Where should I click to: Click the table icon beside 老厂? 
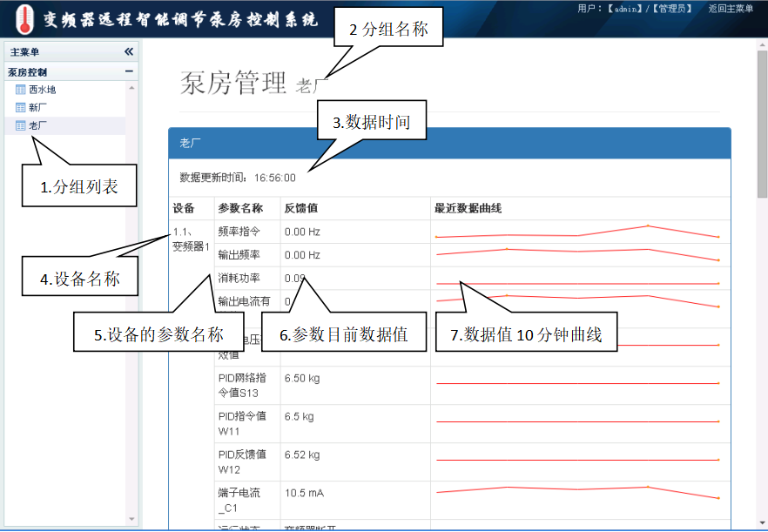pyautogui.click(x=21, y=125)
